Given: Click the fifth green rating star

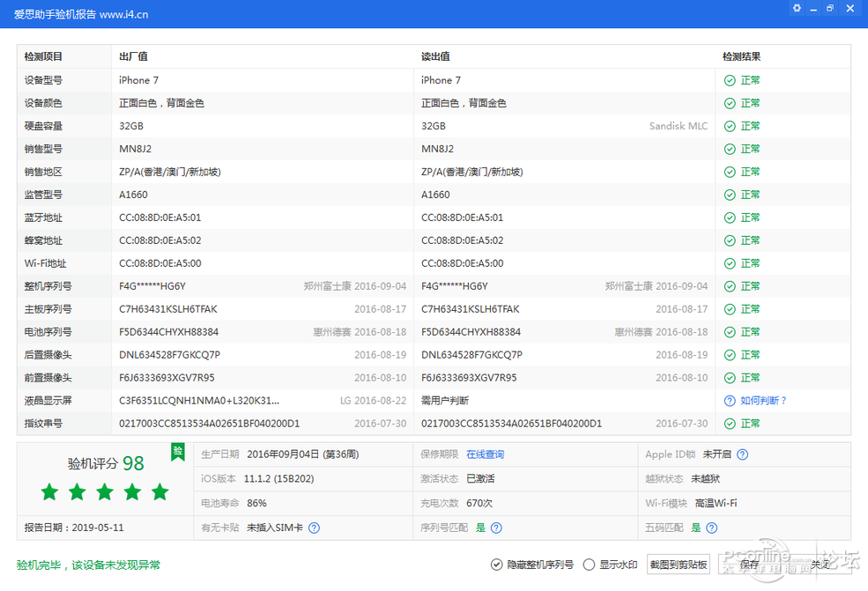Looking at the screenshot, I should pos(160,491).
